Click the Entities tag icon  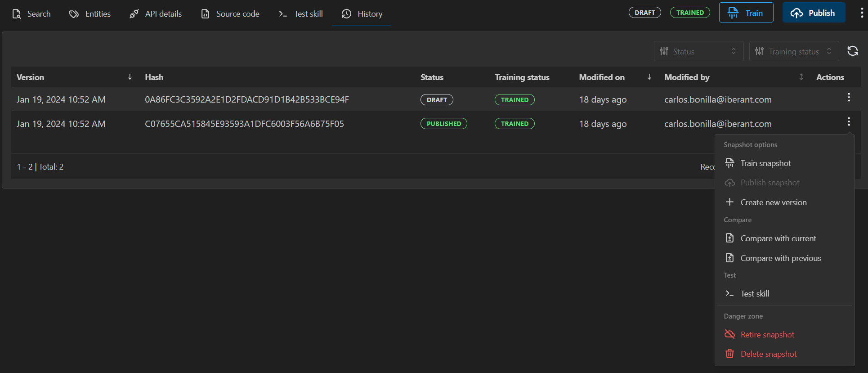pos(74,14)
